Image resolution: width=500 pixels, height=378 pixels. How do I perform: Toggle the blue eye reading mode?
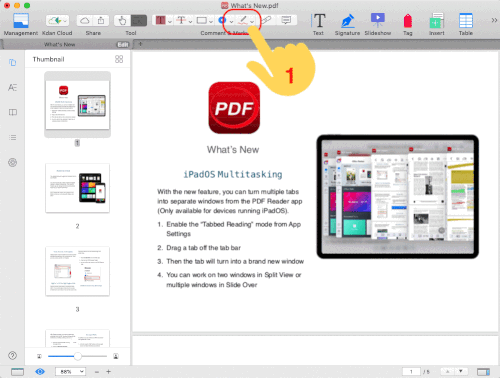click(40, 371)
